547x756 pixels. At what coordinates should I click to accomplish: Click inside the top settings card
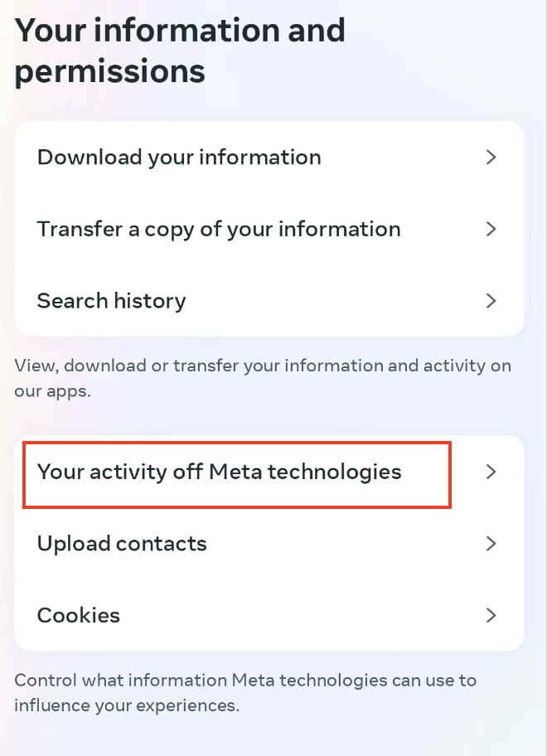(269, 230)
